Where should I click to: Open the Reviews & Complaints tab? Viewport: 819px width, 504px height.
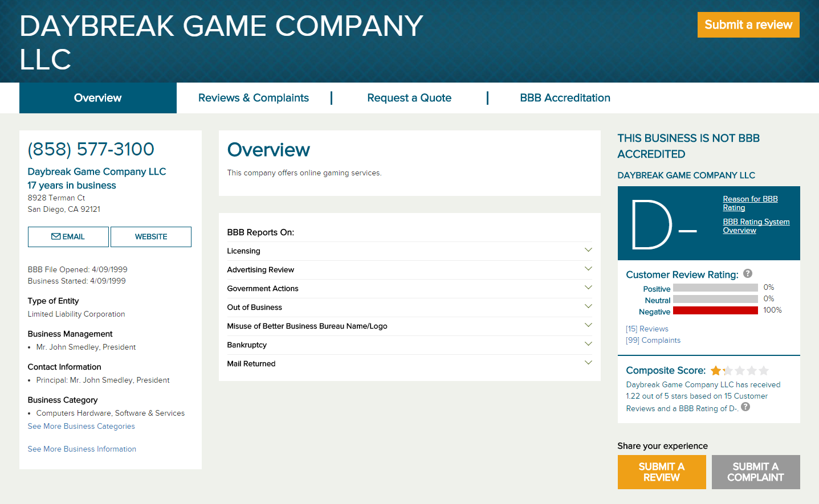point(254,98)
